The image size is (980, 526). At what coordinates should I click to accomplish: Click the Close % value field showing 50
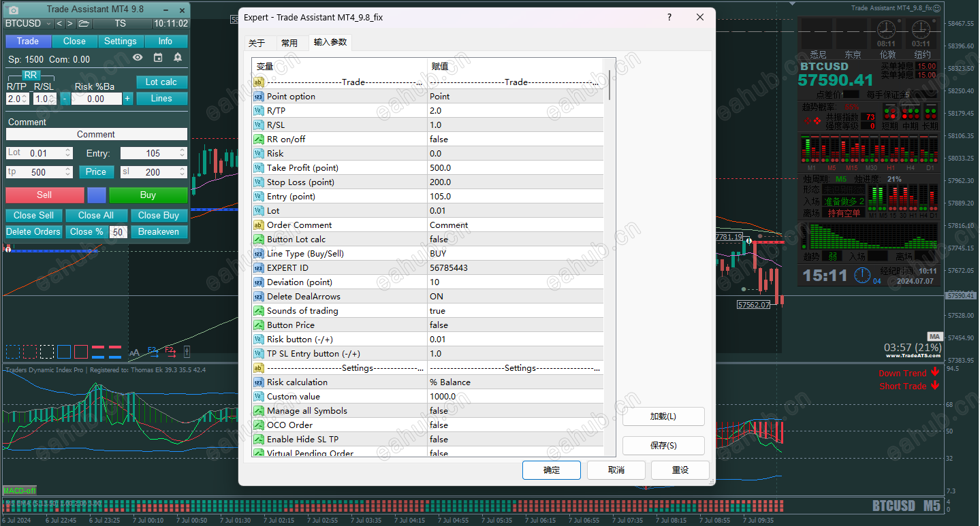[x=118, y=232]
